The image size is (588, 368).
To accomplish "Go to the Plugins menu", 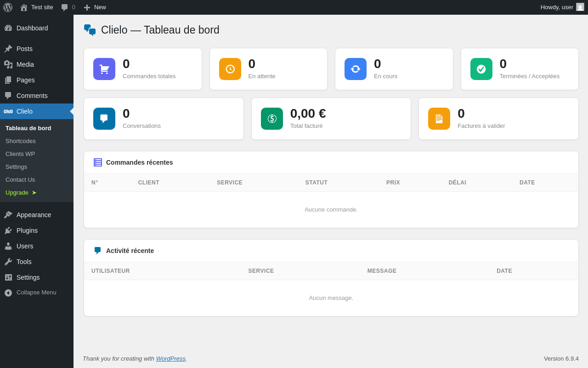I will 37,230.
